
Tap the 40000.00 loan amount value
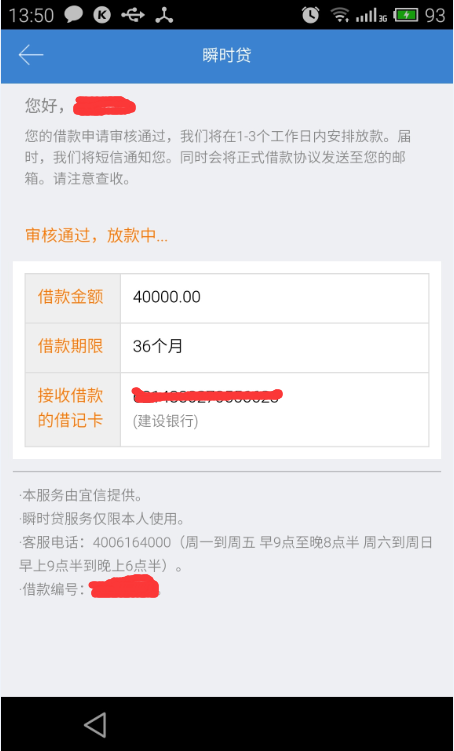[167, 297]
